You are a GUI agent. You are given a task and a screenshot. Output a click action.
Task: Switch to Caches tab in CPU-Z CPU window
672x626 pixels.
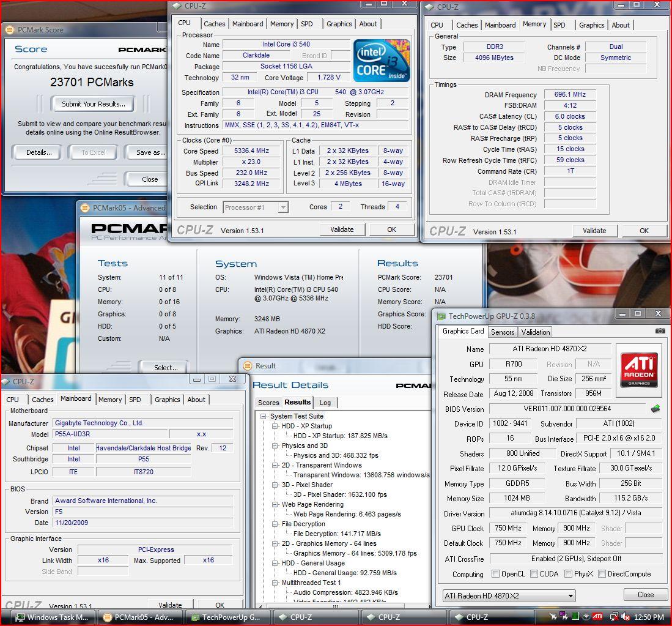[x=214, y=24]
